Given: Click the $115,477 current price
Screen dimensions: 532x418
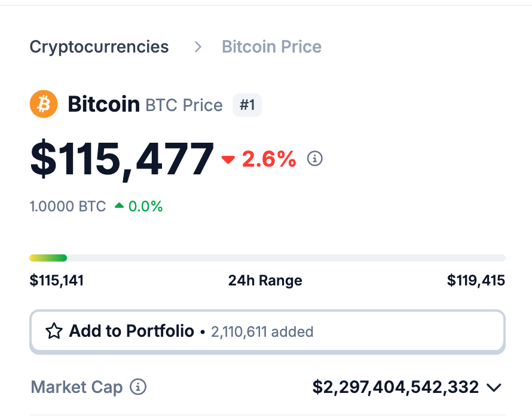Looking at the screenshot, I should coord(122,159).
